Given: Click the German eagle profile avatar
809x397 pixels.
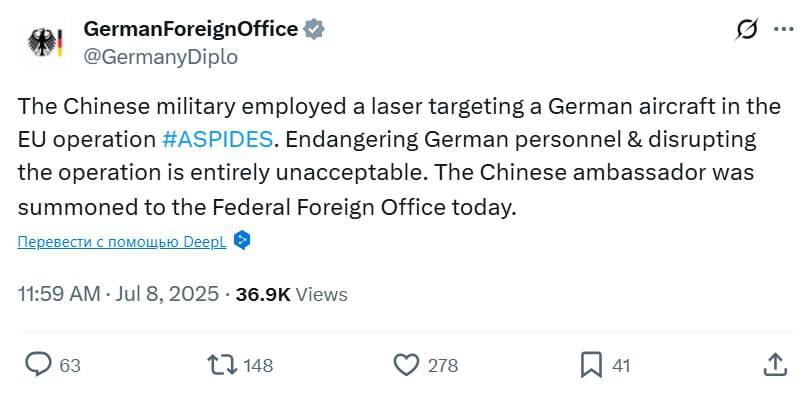Looking at the screenshot, I should pyautogui.click(x=45, y=43).
